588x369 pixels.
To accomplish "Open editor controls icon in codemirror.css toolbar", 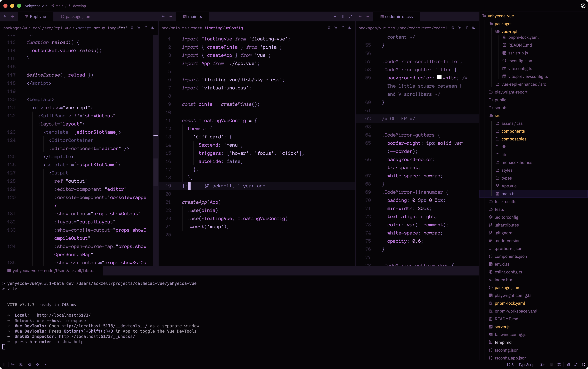I will tap(473, 28).
